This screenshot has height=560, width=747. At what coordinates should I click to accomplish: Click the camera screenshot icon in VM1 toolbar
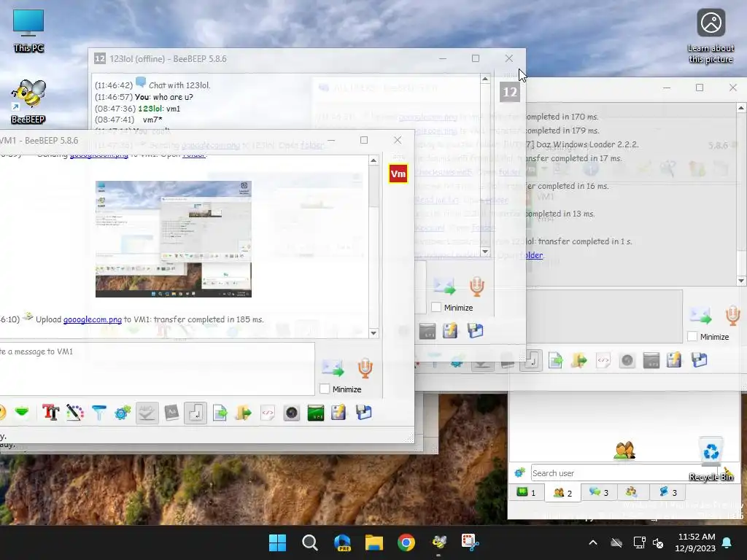click(292, 413)
